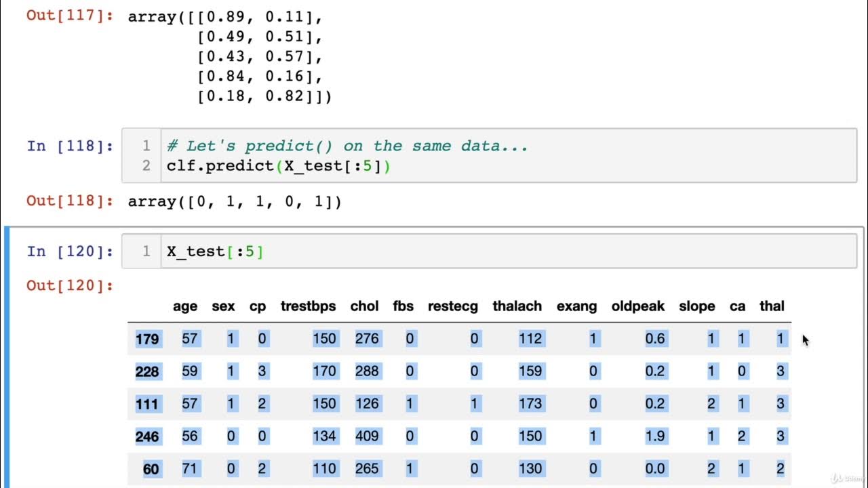
Task: Click inside the X_test[:5] code cell
Action: tap(475, 251)
